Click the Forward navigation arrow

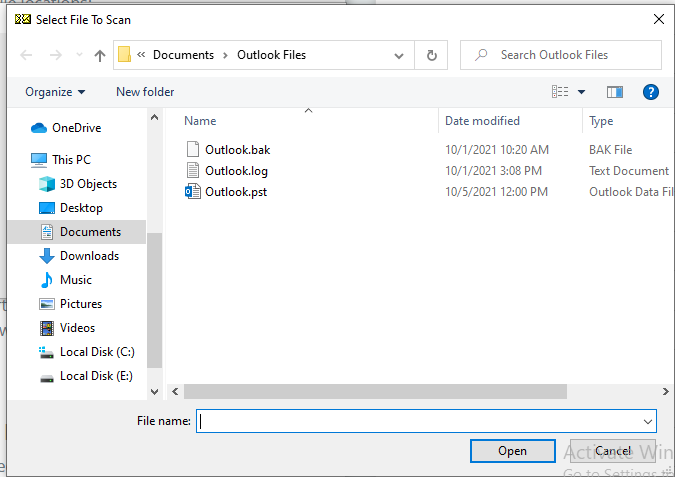click(x=56, y=55)
